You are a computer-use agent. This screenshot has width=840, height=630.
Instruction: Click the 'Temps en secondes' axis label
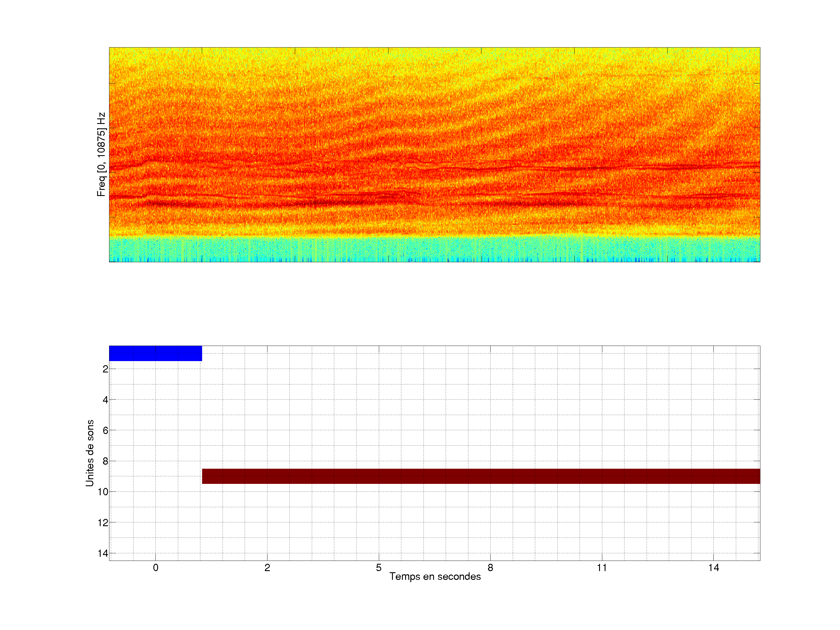tap(435, 576)
